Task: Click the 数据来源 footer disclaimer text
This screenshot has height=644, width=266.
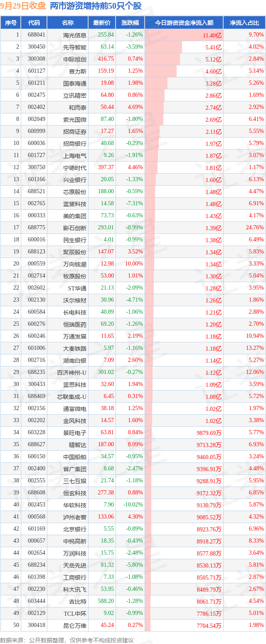Action: pos(66,640)
